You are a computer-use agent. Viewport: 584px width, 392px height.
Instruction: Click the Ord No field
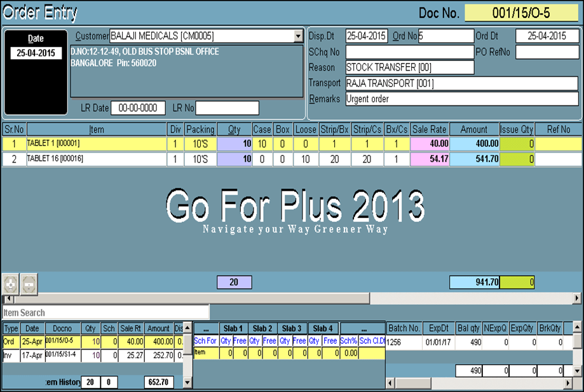(x=446, y=36)
